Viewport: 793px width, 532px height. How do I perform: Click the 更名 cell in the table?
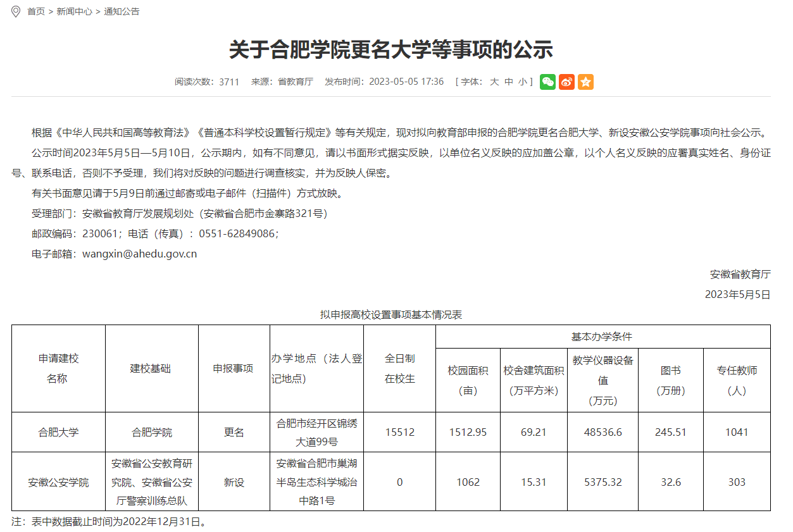coord(234,433)
